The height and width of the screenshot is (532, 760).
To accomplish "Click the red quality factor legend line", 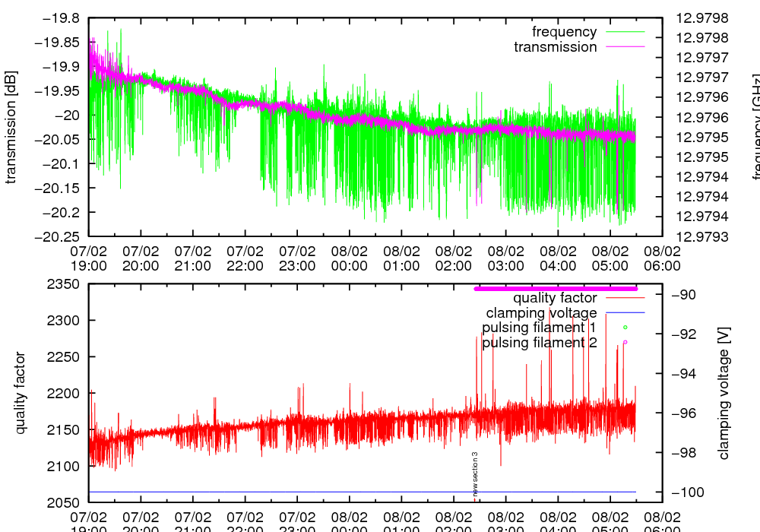I will coord(625,298).
